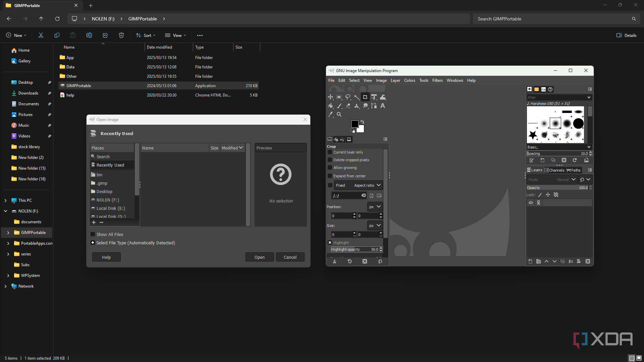Open the layer Mode Normal dropdown
Viewport: 644px width, 362px height.
(552, 180)
